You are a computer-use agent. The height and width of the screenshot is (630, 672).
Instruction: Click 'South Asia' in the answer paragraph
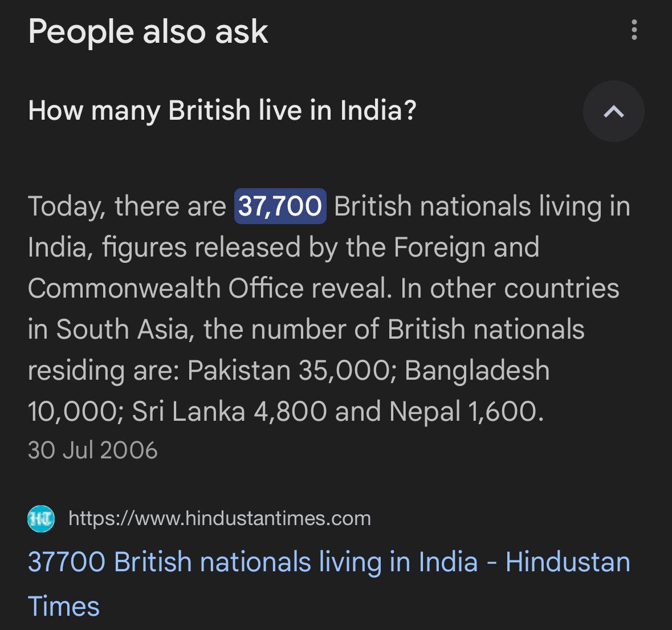[122, 329]
